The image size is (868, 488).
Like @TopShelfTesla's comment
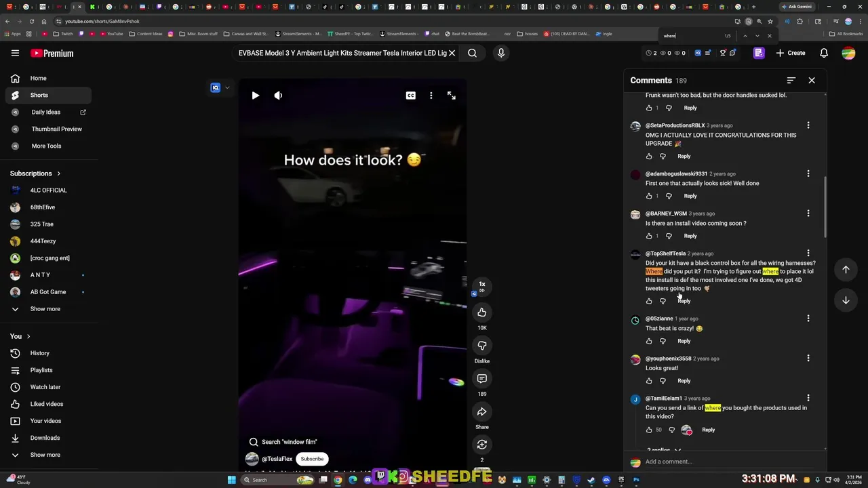click(x=649, y=301)
